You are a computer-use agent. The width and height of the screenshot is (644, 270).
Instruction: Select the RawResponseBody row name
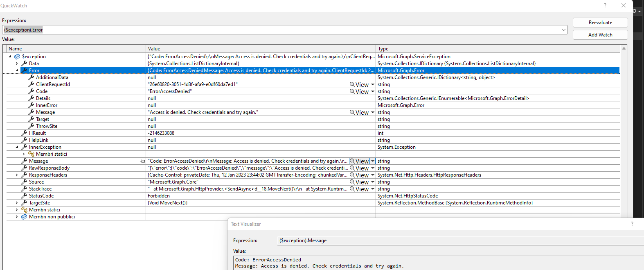(49, 168)
